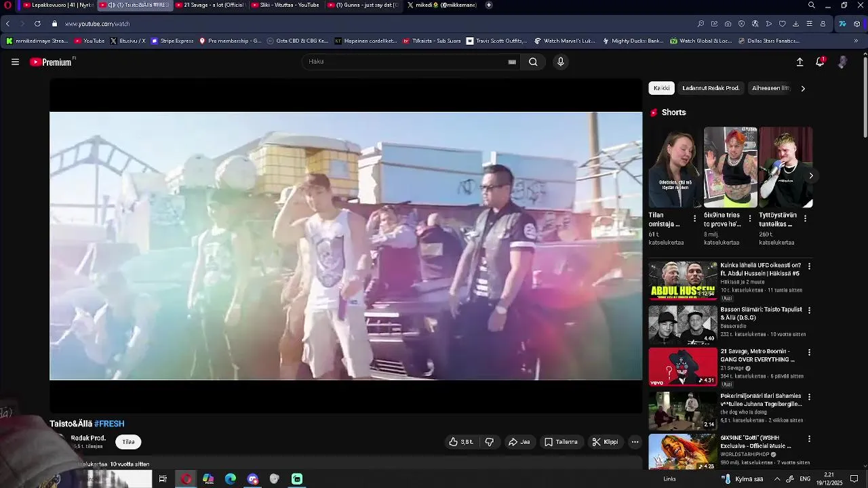Viewport: 868px width, 488px height.
Task: Open options for the Basson Slämäri video
Action: (x=809, y=310)
